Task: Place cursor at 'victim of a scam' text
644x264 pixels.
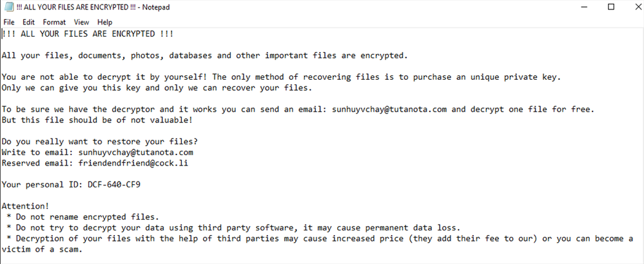Action: click(x=43, y=249)
